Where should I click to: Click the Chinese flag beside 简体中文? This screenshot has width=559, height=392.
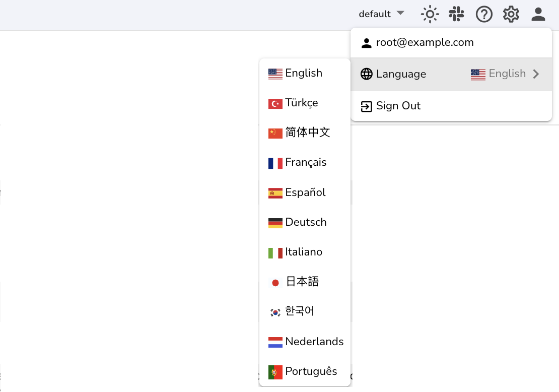point(275,133)
